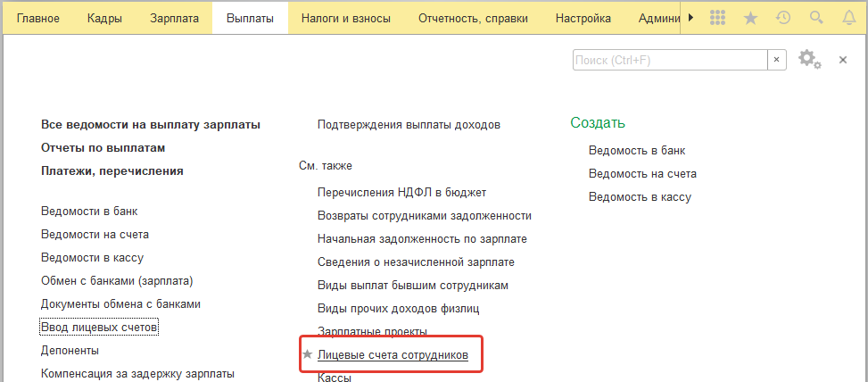Open Favorites star icon in top bar
This screenshot has width=868, height=382.
click(750, 18)
